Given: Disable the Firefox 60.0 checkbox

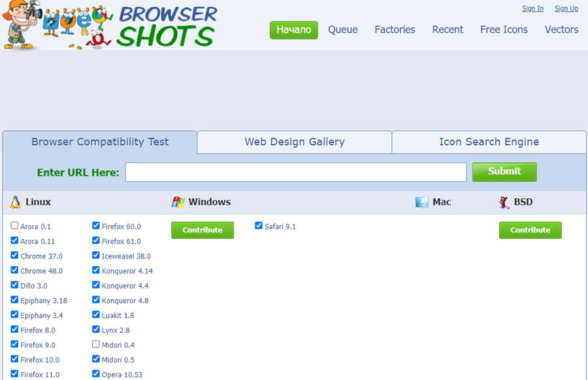Looking at the screenshot, I should 96,226.
